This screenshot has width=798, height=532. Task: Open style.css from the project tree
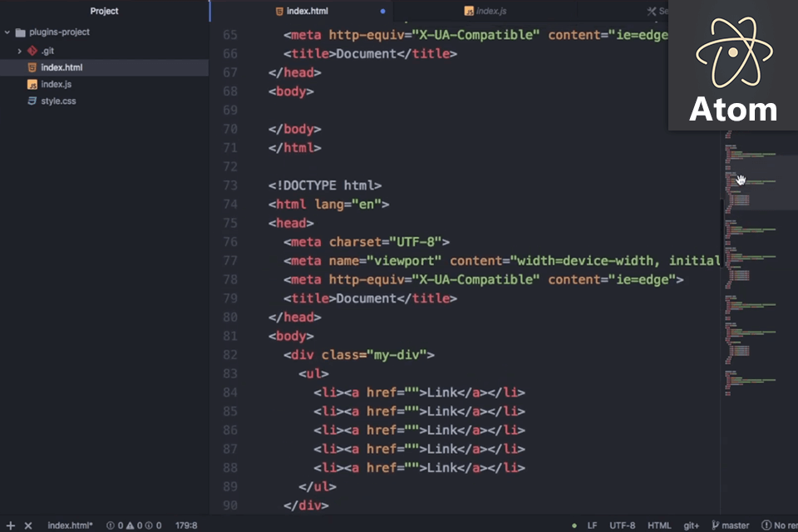click(58, 101)
